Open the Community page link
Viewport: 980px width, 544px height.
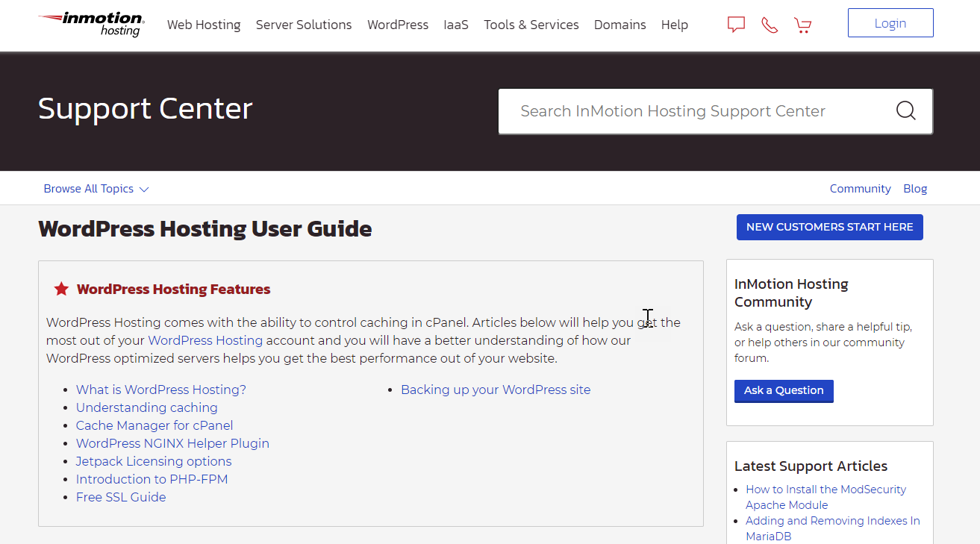[860, 188]
